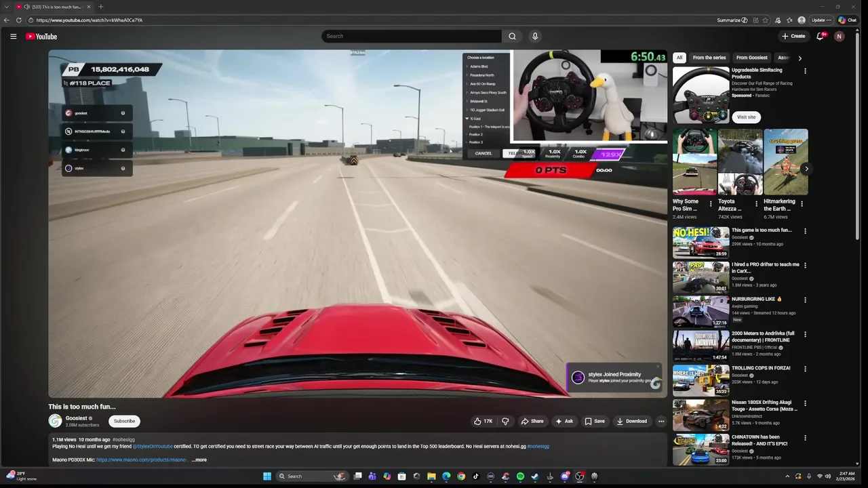868x488 pixels.
Task: Open 'I hired a PRO drifter' thumbnail
Action: tap(701, 277)
